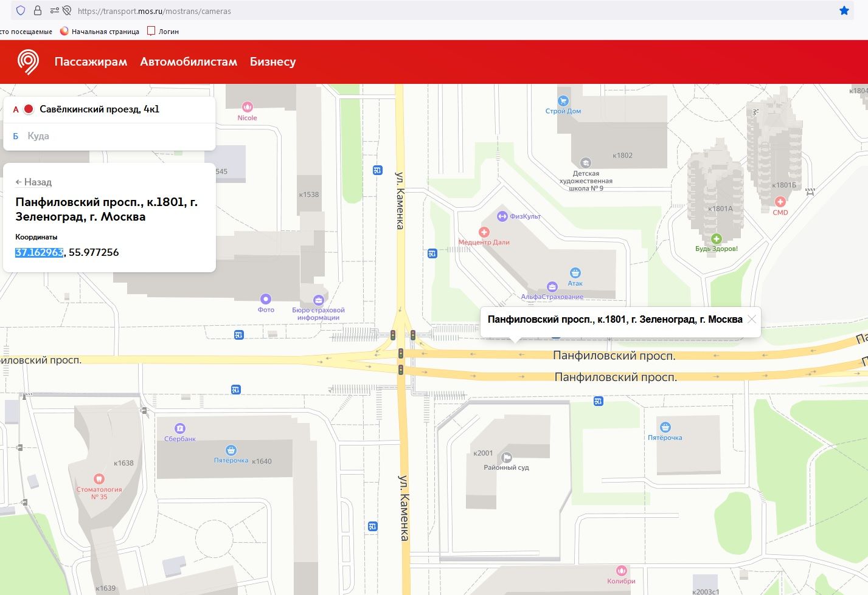868x595 pixels.
Task: Click the Назад back link
Action: (x=33, y=182)
